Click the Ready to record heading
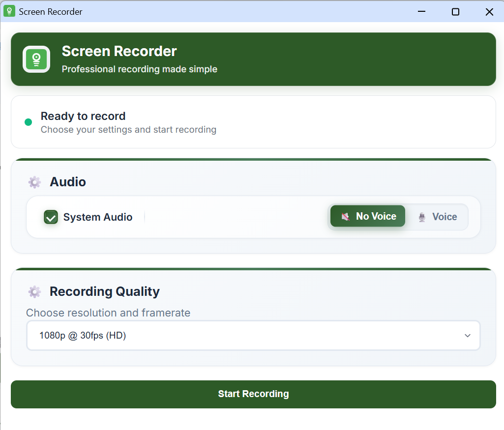 pyautogui.click(x=83, y=116)
